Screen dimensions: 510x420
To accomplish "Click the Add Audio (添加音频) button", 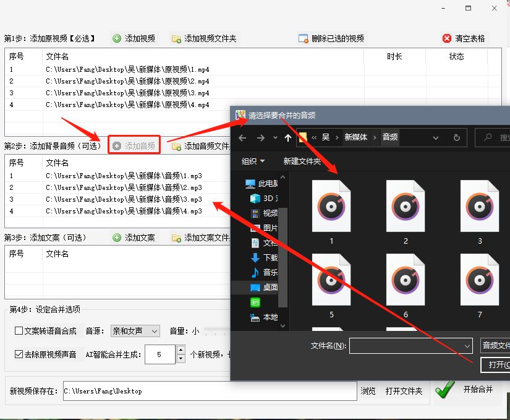I will coord(134,146).
